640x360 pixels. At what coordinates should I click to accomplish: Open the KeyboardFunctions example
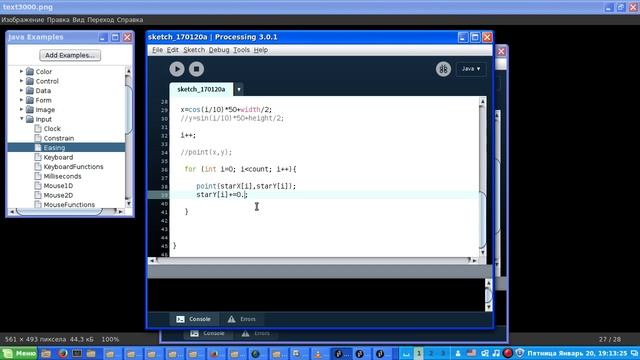pyautogui.click(x=69, y=167)
